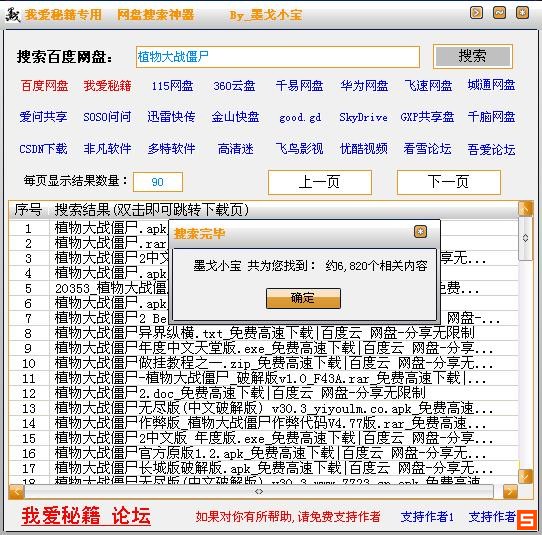Click the scroll down arrow of results list

(x=525, y=476)
